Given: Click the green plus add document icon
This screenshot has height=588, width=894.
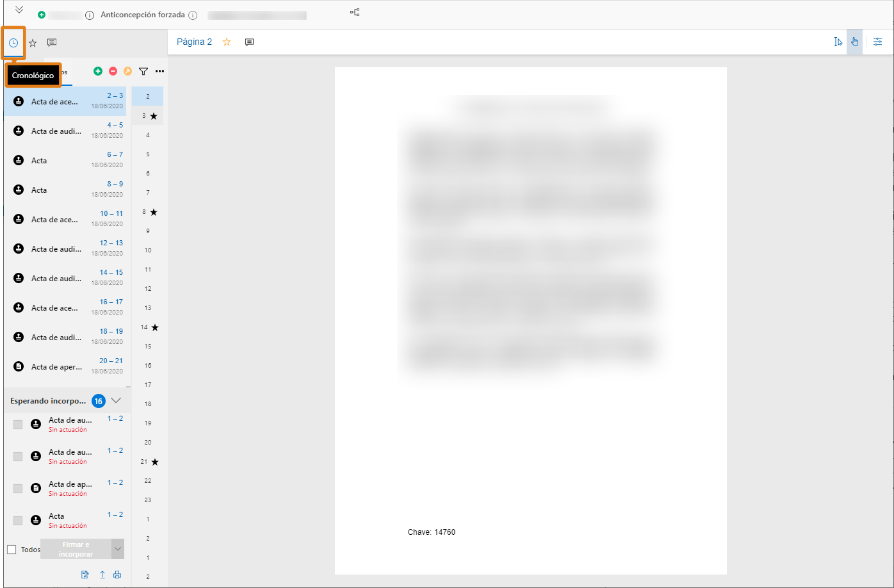Looking at the screenshot, I should point(98,71).
